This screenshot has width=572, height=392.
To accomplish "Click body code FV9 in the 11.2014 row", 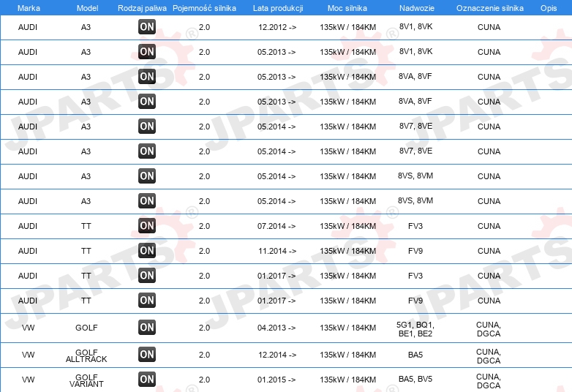I will 415,251.
